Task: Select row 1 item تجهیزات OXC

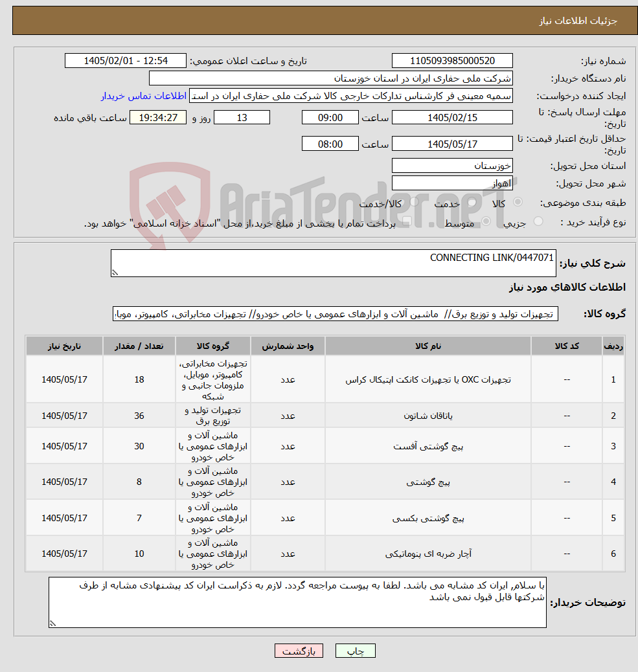Action: tap(428, 380)
